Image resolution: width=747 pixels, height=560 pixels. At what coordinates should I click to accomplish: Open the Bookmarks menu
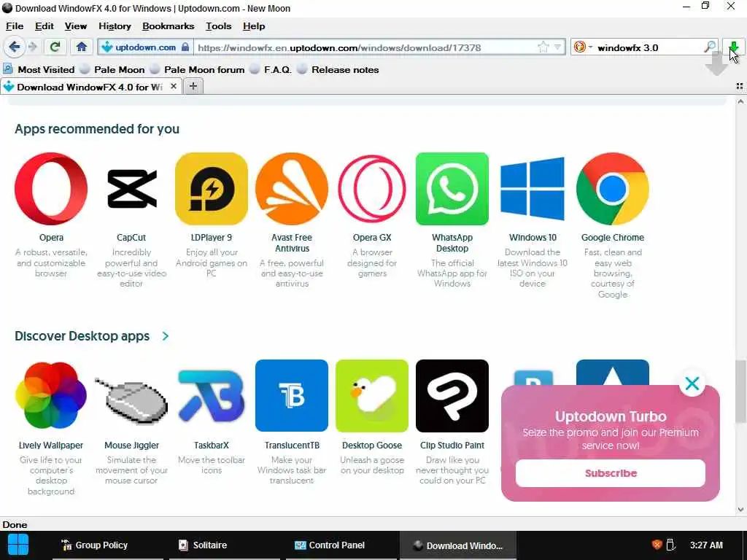(169, 26)
